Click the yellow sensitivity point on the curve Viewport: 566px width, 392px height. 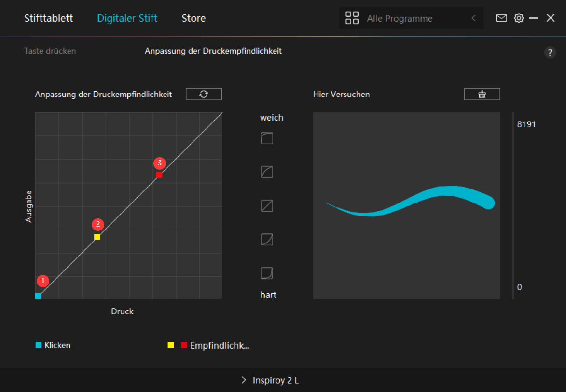tap(97, 237)
